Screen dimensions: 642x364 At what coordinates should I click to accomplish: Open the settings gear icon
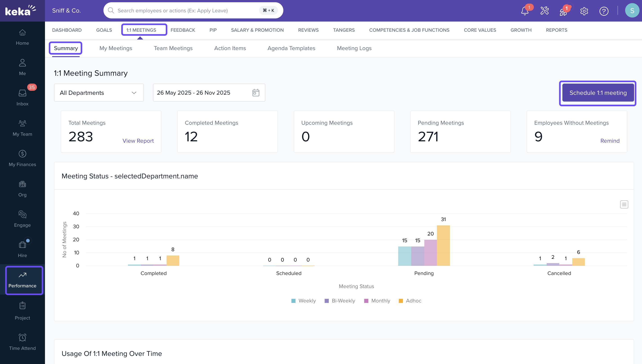[x=584, y=11]
